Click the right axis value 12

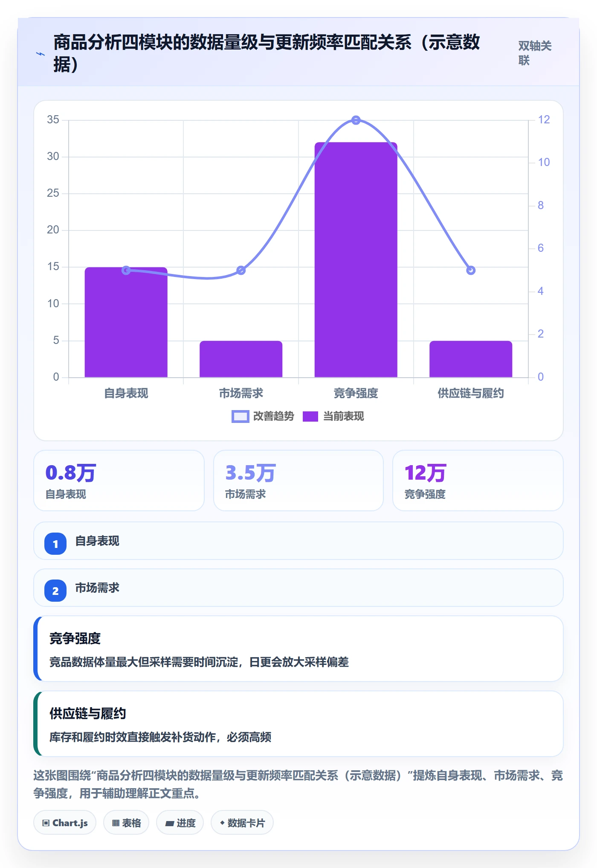pyautogui.click(x=544, y=119)
